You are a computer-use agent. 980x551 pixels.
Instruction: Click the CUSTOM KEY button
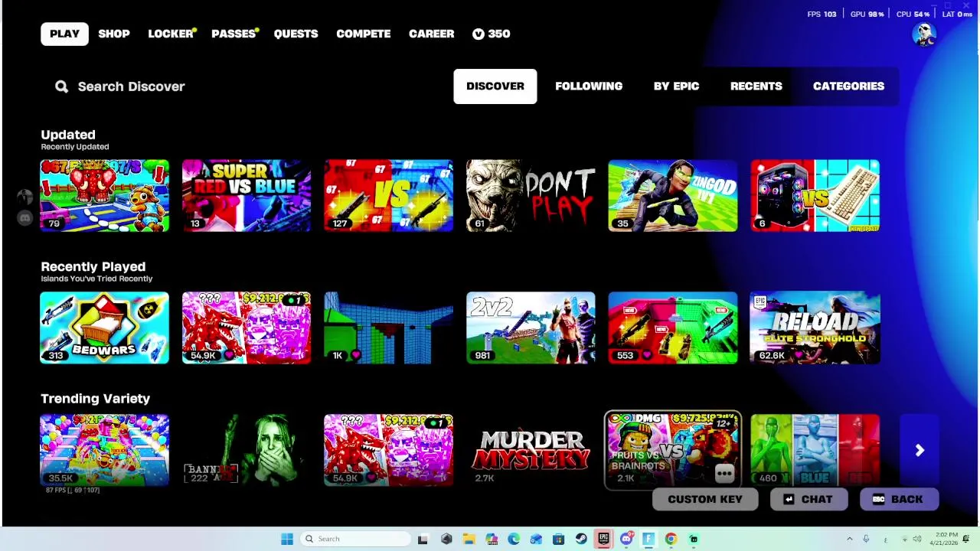[x=705, y=500]
